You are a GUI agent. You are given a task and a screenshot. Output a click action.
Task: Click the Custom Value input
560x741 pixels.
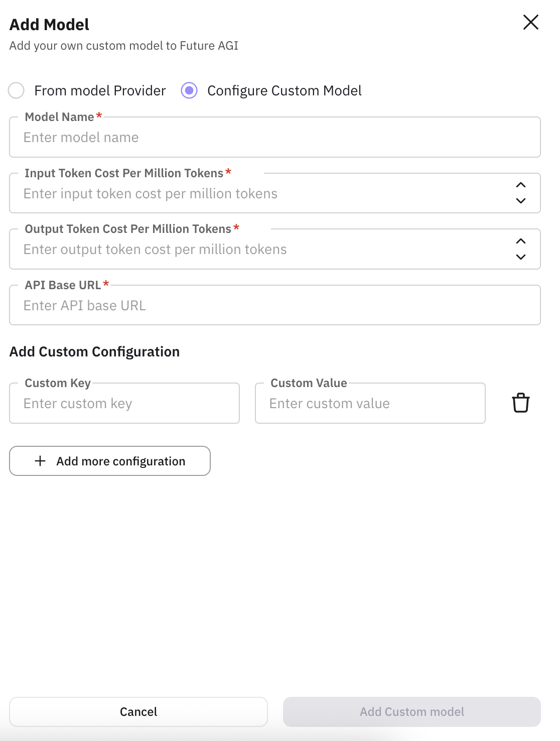point(370,404)
